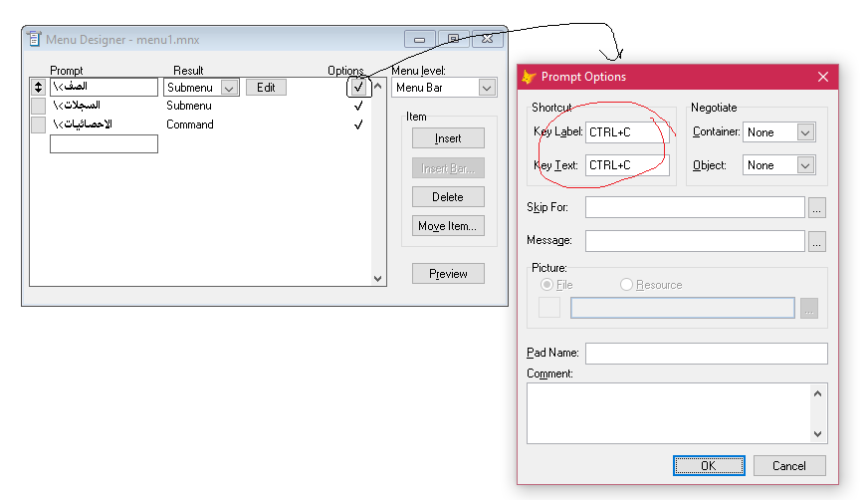Click the menu list scroll down arrow
Image resolution: width=868 pixels, height=500 pixels.
click(x=378, y=279)
